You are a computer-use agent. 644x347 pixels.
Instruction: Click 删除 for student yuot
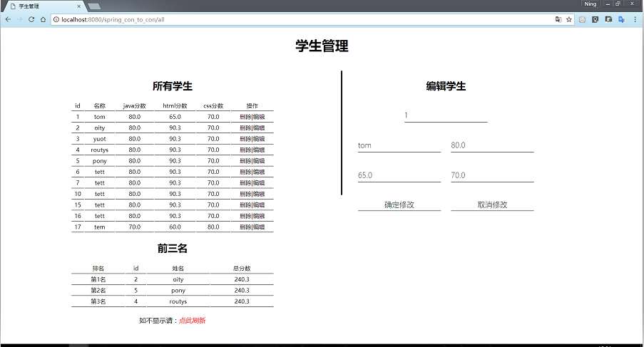click(245, 139)
